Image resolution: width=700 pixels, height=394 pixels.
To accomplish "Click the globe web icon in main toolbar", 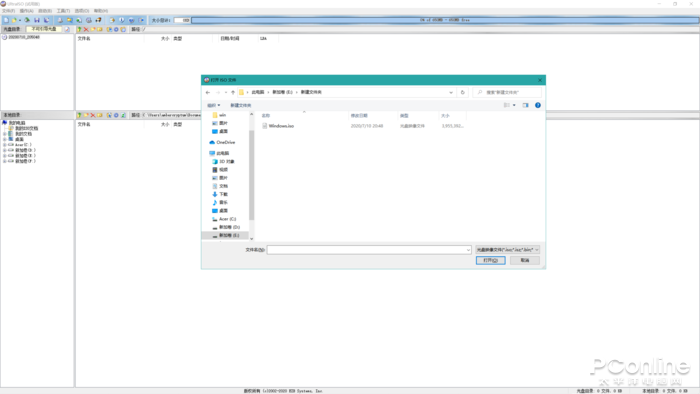I will [131, 20].
